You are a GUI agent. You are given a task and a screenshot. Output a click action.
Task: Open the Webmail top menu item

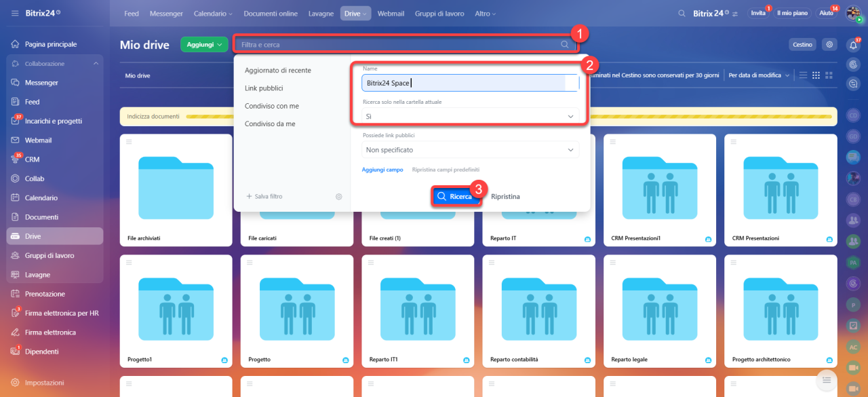(391, 14)
